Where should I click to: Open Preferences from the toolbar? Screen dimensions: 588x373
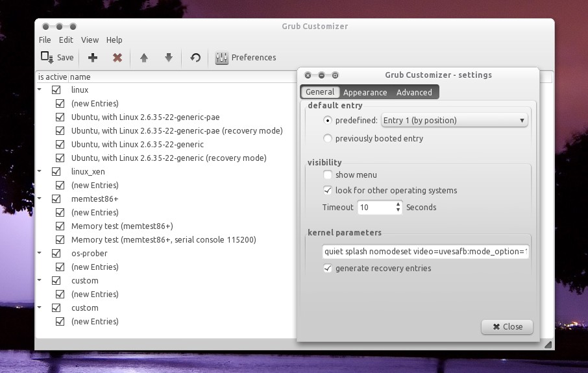pyautogui.click(x=245, y=58)
